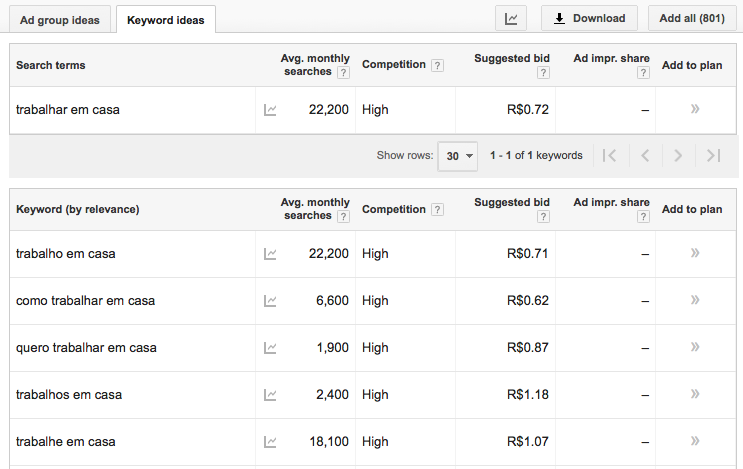Add 'quero trabalhar em casa' to plan

[x=694, y=347]
